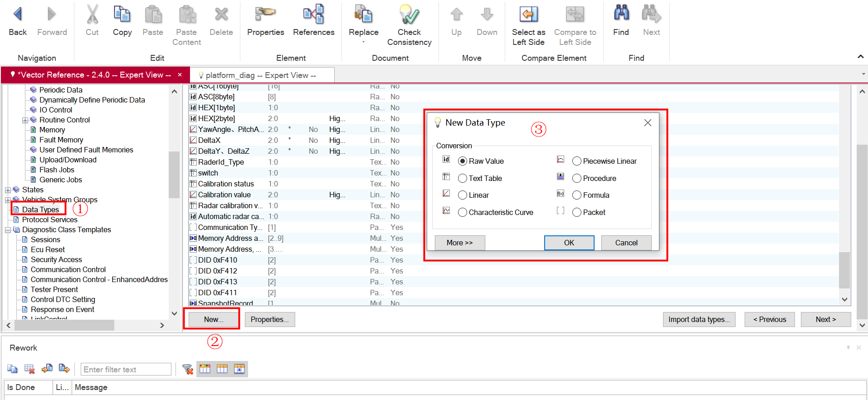This screenshot has height=400, width=868.
Task: Switch to Vector Reference 2.4.0 tab
Action: point(96,75)
